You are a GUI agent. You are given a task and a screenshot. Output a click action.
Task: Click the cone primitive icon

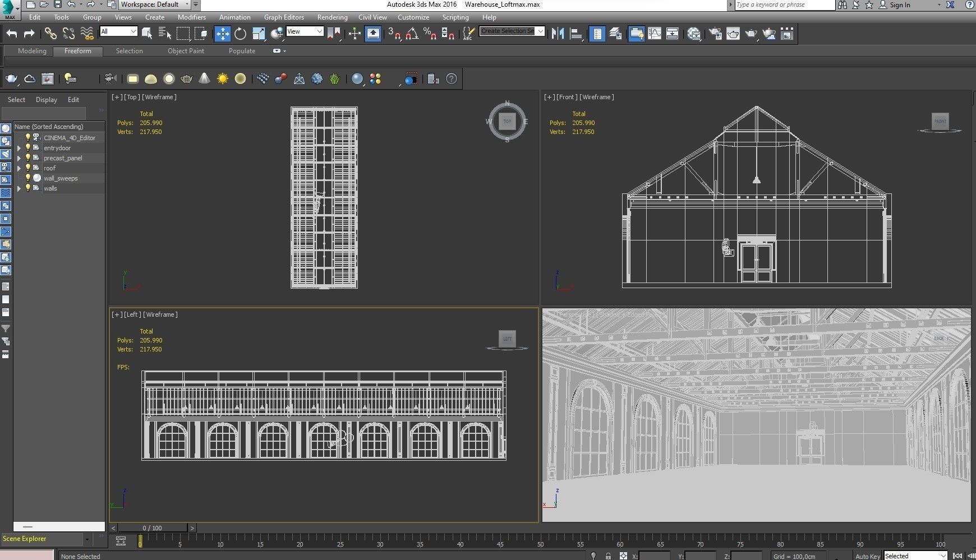point(204,79)
